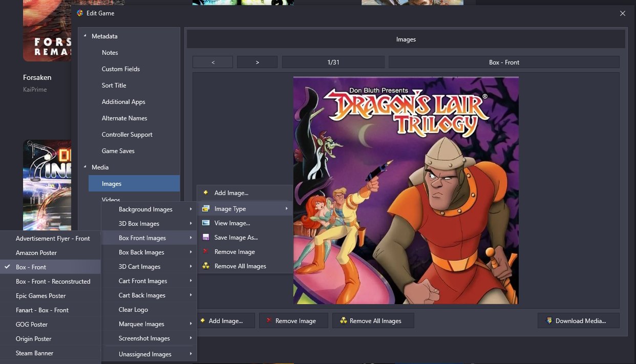This screenshot has height=364, width=636.
Task: Click the Image Type icon in the context menu
Action: (x=205, y=209)
